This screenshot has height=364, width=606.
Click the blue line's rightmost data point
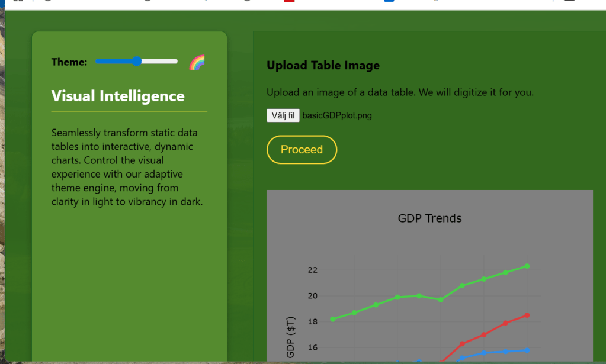pos(527,350)
